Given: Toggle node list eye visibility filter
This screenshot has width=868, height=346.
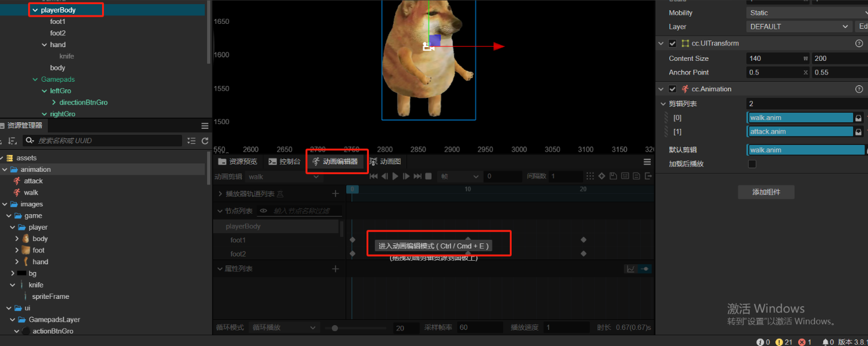Looking at the screenshot, I should [263, 211].
